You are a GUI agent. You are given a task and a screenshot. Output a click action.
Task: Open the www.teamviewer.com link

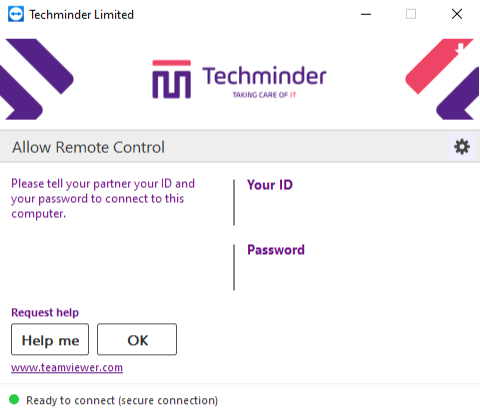click(67, 368)
